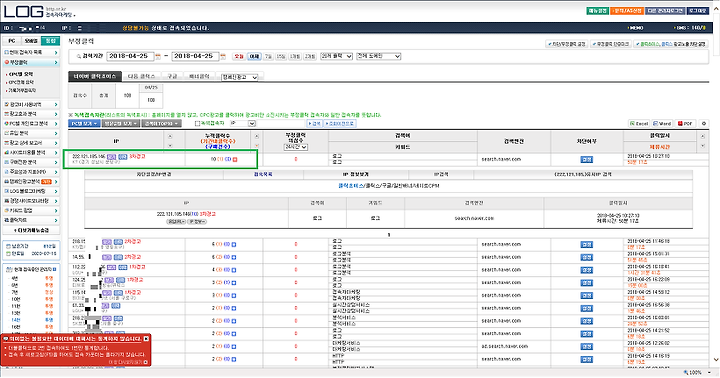The image size is (720, 378).
Task: Click the 어제 quick date button
Action: tap(254, 56)
